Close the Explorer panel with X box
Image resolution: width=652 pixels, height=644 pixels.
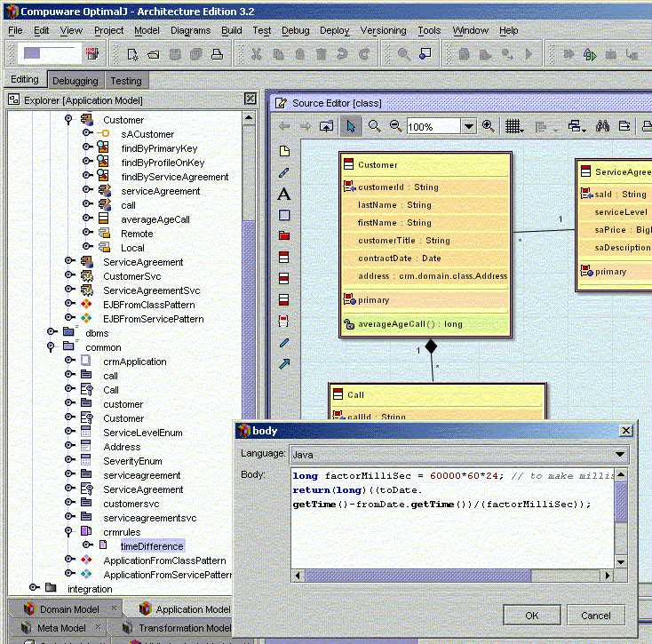[x=250, y=99]
